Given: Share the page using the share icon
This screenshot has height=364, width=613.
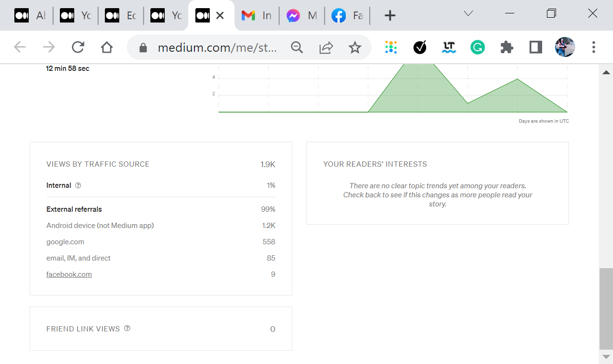Looking at the screenshot, I should click(x=326, y=47).
